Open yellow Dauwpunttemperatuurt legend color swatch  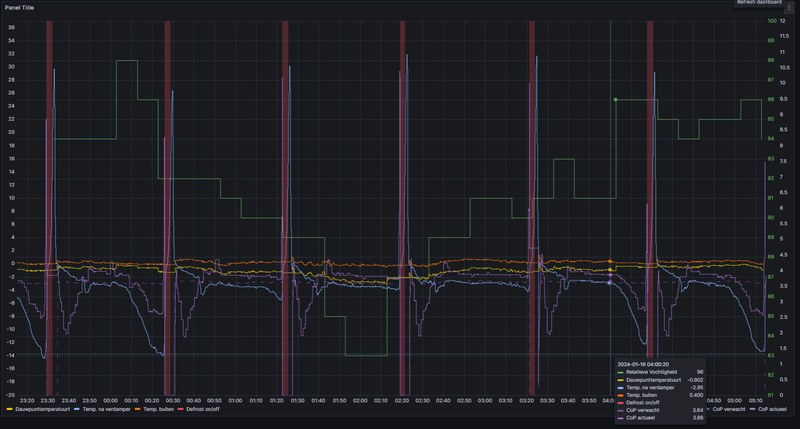10,409
